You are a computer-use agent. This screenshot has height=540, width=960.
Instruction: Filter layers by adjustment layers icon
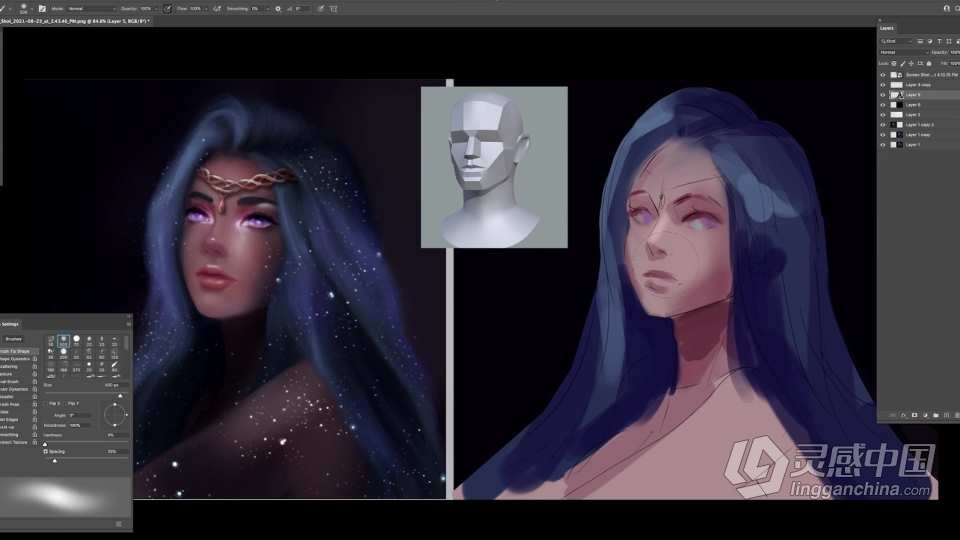point(930,42)
